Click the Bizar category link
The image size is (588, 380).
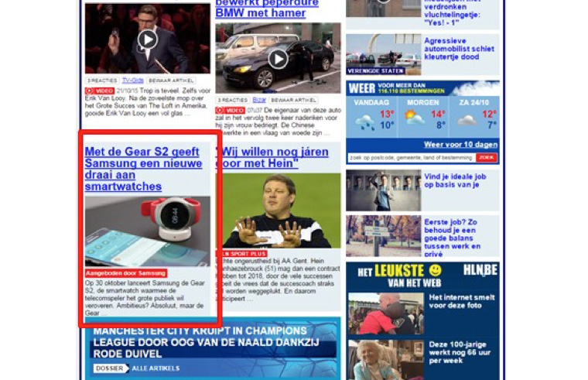[258, 100]
